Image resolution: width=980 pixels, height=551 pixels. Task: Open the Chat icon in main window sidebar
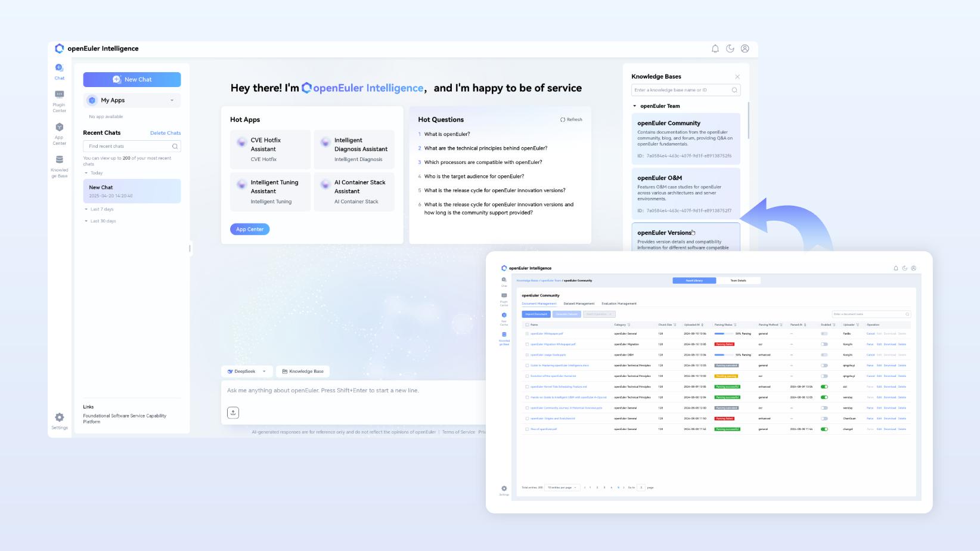59,67
